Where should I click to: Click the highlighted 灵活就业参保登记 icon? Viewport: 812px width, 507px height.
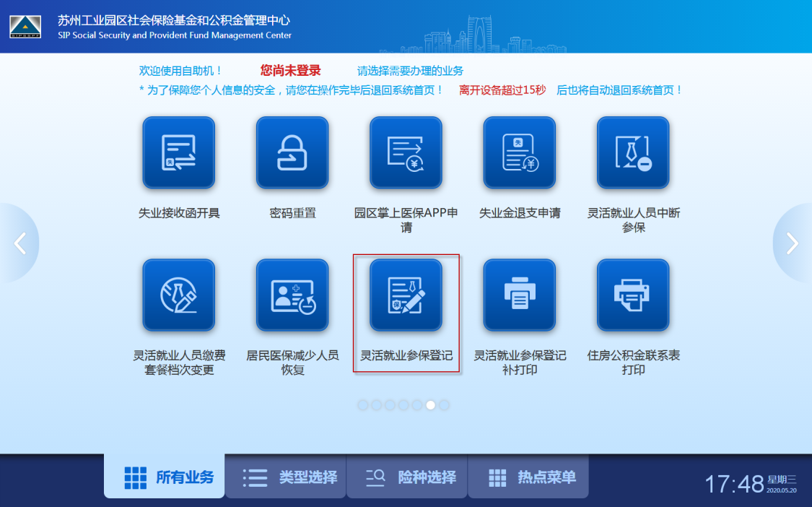(x=406, y=295)
